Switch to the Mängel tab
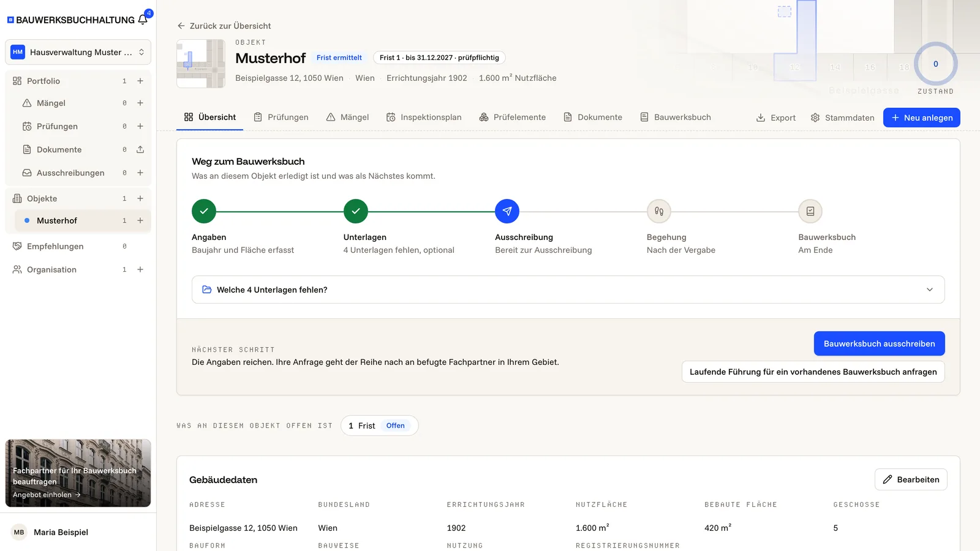Screen dimensions: 980x551 pyautogui.click(x=347, y=117)
